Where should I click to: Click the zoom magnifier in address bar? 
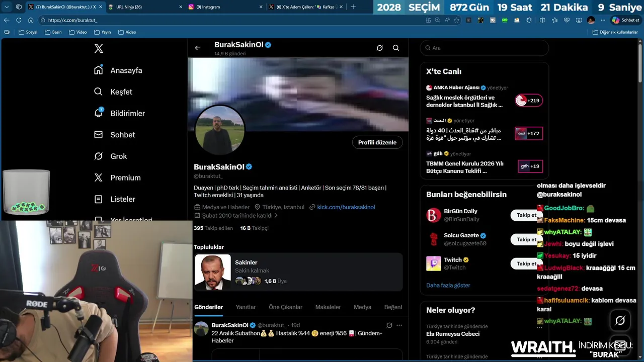pyautogui.click(x=438, y=20)
